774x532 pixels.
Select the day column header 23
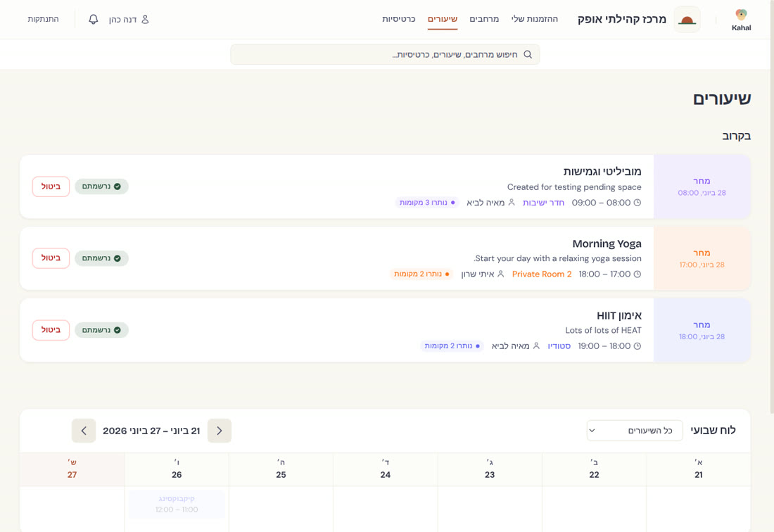tap(489, 469)
